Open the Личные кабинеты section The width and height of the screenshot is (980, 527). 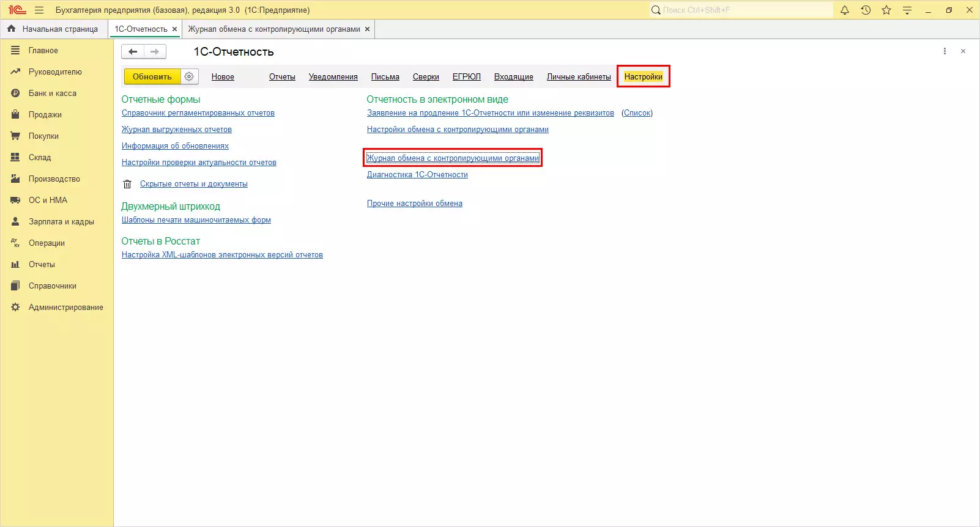579,77
